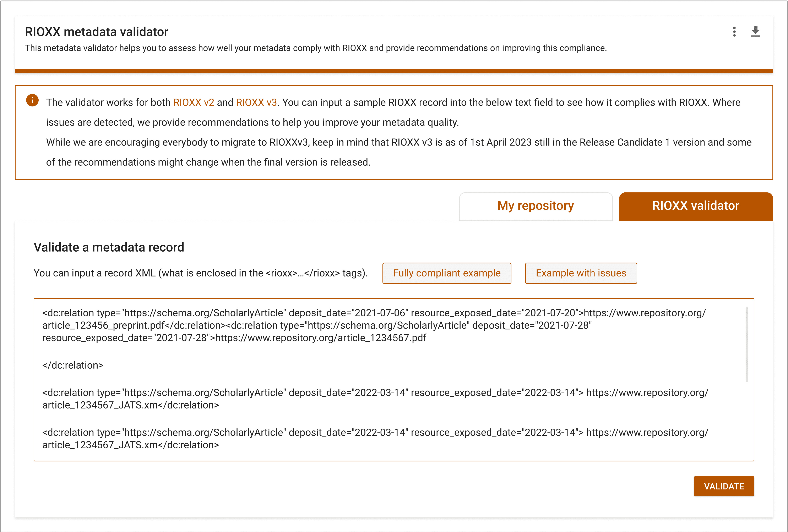Place cursor on the closing </dc:relation> line

72,365
